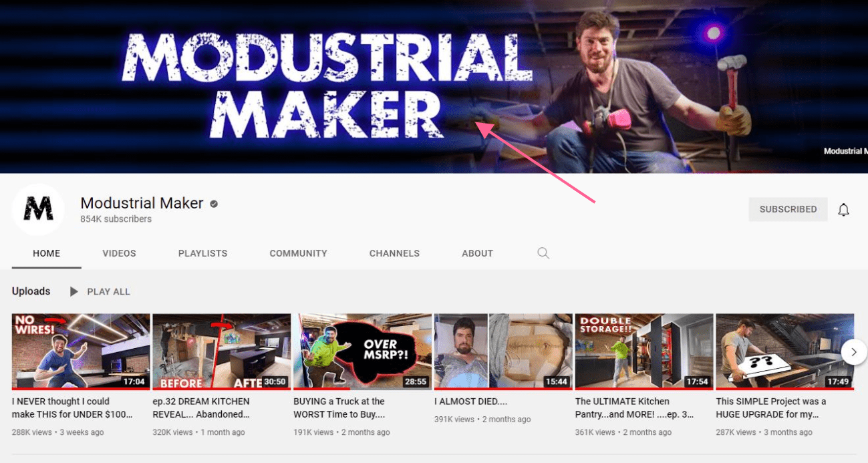
Task: Open the OVER MSRP truck video thumbnail
Action: pyautogui.click(x=363, y=351)
